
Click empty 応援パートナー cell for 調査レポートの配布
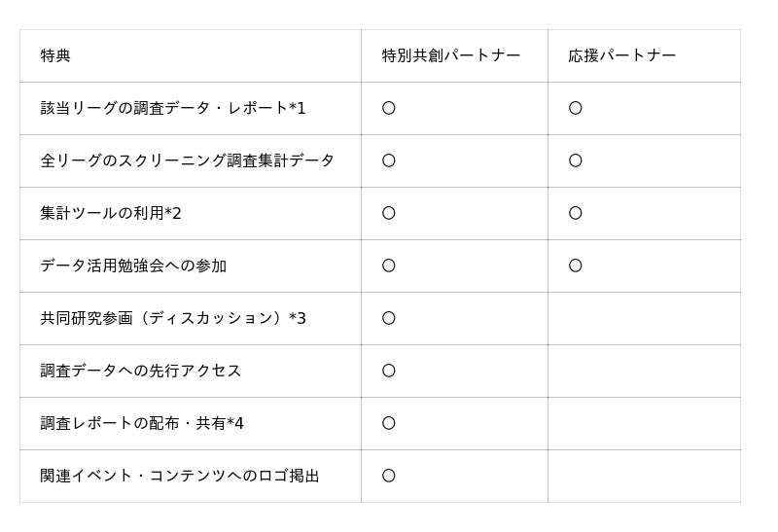pos(644,423)
